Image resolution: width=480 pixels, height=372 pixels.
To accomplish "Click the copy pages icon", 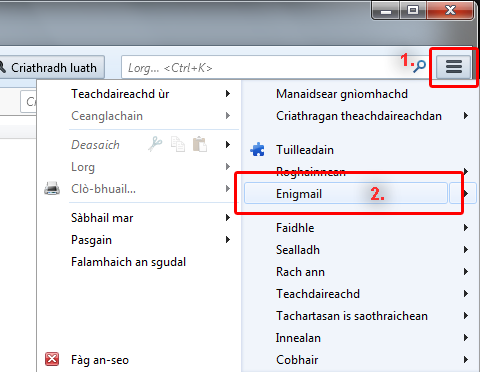I will (x=178, y=144).
